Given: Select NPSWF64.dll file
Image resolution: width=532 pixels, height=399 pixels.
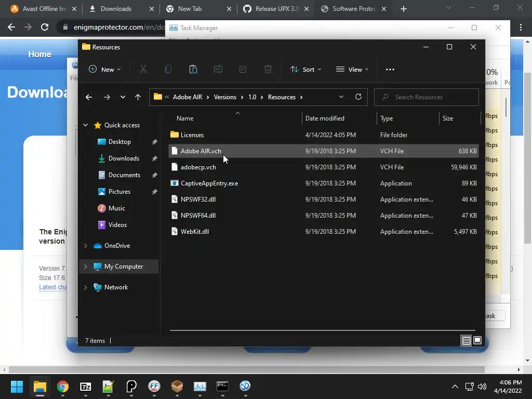Looking at the screenshot, I should pyautogui.click(x=324, y=216).
